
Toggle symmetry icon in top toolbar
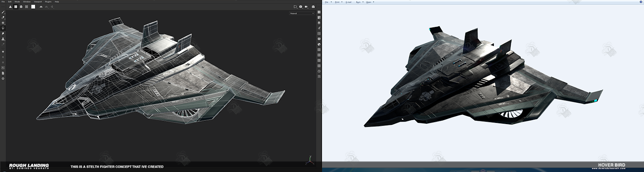[x=41, y=7]
